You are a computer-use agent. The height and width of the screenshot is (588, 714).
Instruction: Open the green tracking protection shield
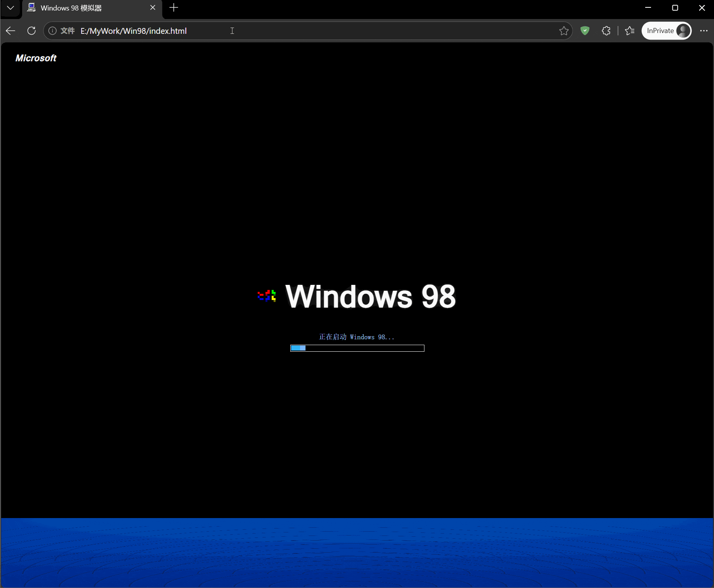pyautogui.click(x=585, y=31)
